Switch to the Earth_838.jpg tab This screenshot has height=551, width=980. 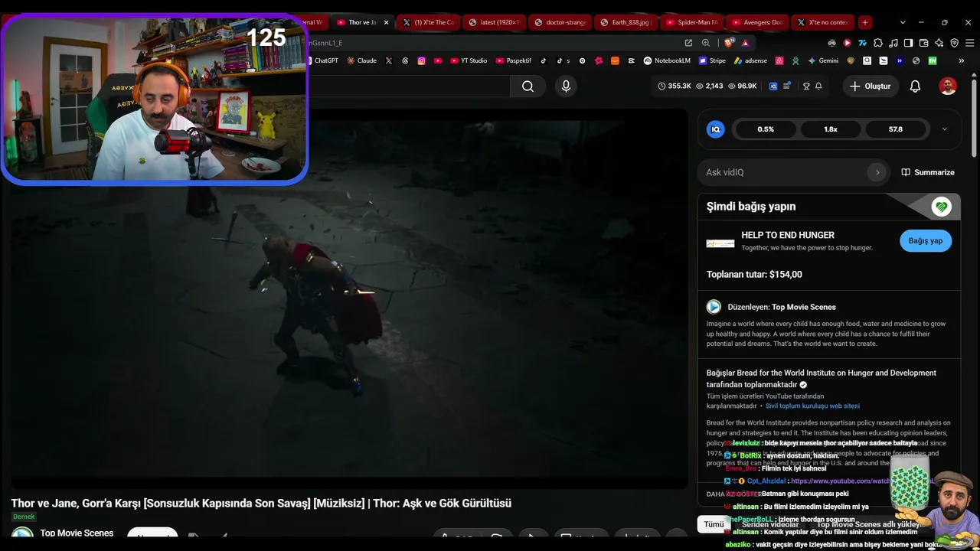pos(626,22)
